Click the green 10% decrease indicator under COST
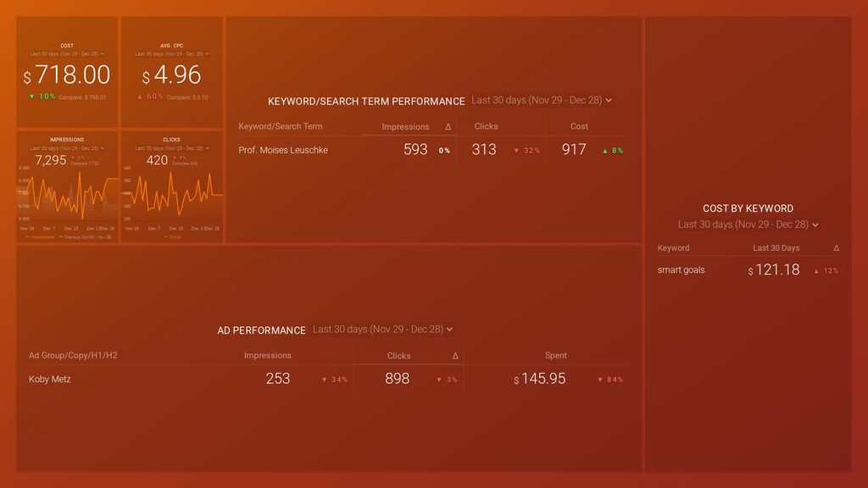Screen dimensions: 868x488 click(41, 96)
